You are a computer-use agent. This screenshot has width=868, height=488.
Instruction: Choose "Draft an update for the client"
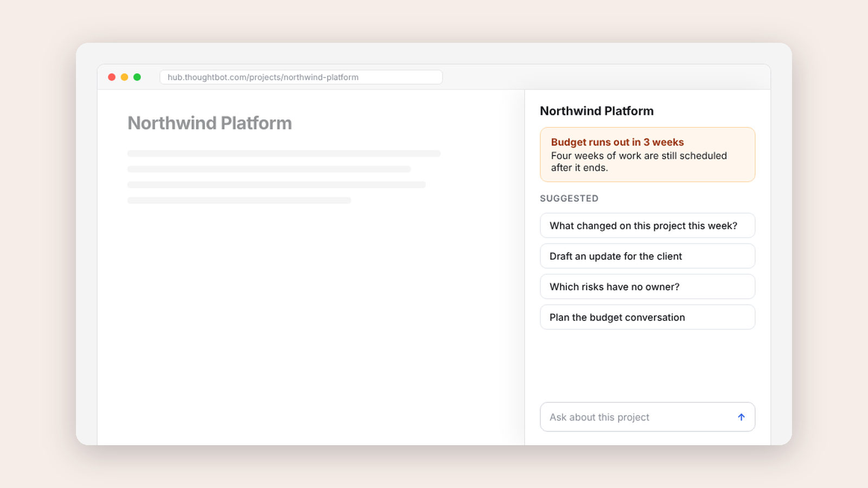click(x=647, y=256)
